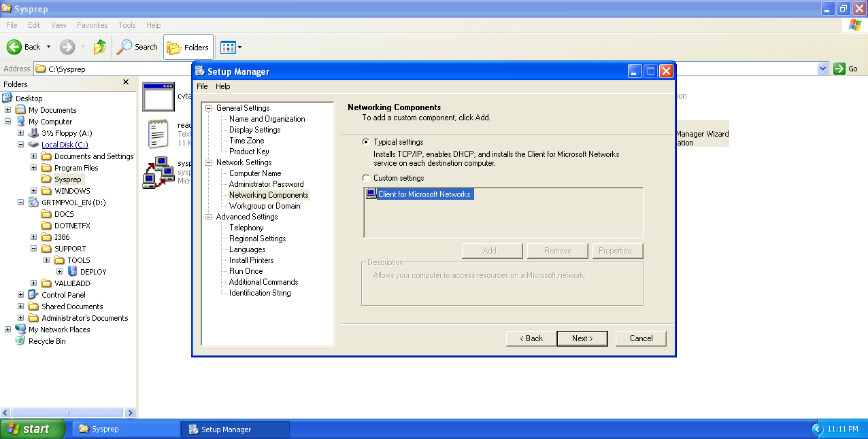868x439 pixels.
Task: Collapse the General Settings tree node
Action: point(210,108)
